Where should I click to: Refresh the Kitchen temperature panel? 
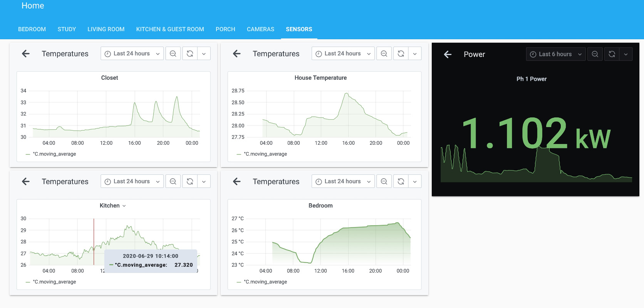click(190, 182)
